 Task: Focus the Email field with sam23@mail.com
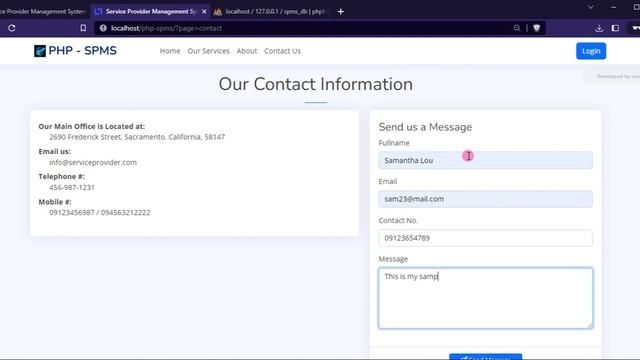[x=485, y=199]
